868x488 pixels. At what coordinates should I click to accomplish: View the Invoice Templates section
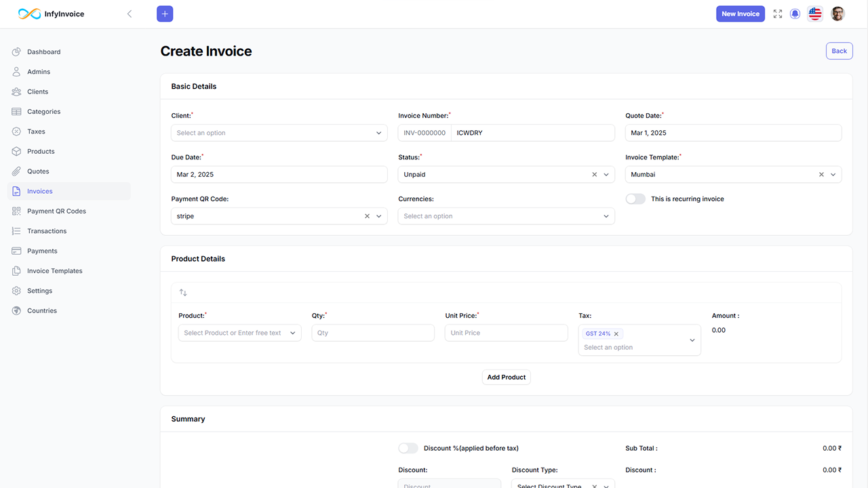pyautogui.click(x=56, y=270)
